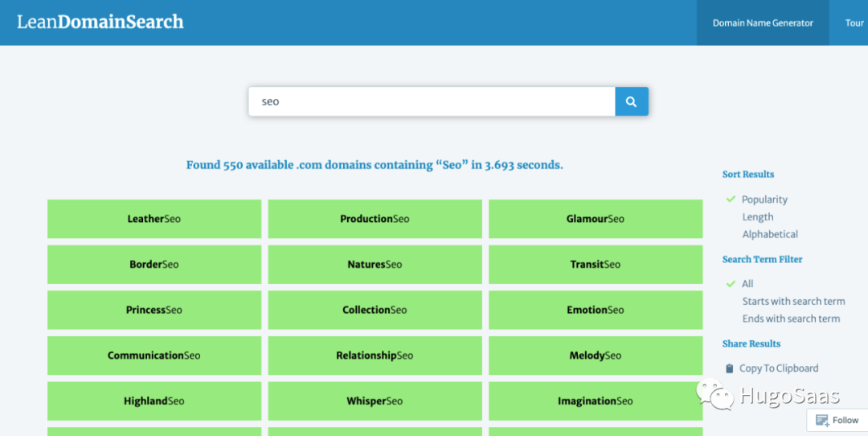Select the NaturesSeo domain result
The image size is (868, 436).
pos(375,265)
